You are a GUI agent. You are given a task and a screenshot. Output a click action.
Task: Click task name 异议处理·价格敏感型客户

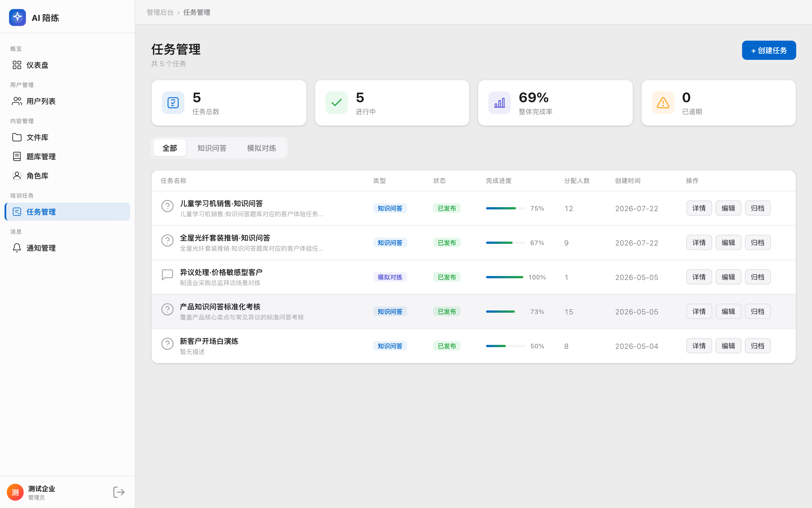[x=221, y=272]
